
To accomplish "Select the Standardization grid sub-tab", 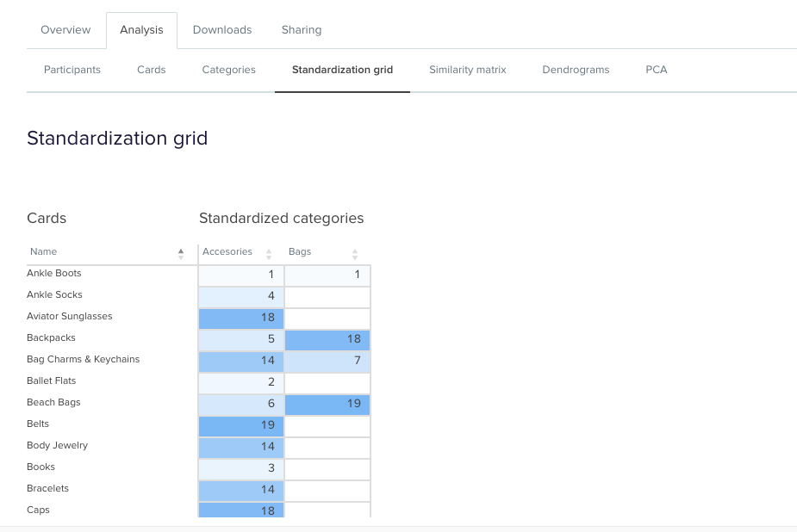I will click(x=342, y=70).
